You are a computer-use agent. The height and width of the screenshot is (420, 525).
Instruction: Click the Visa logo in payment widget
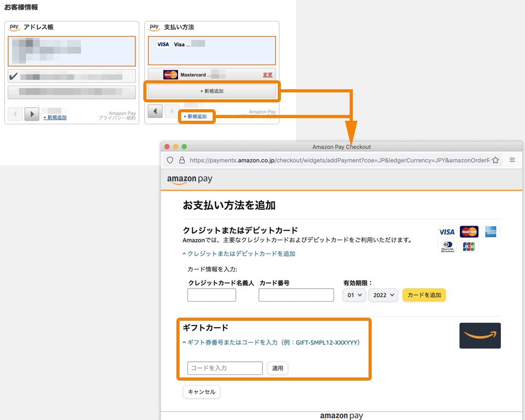tap(163, 44)
